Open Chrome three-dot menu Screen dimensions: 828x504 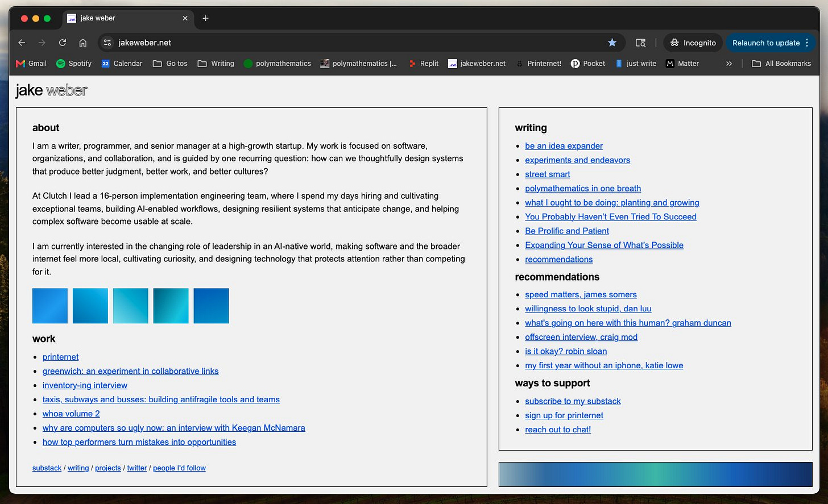tap(807, 43)
